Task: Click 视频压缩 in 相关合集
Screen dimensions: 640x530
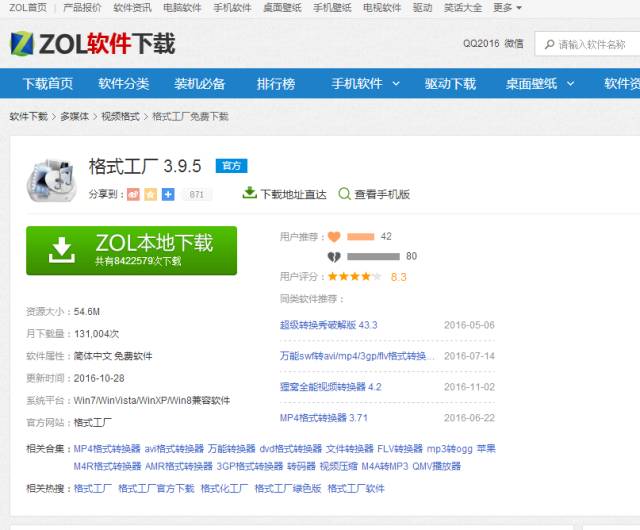Action: 339,466
